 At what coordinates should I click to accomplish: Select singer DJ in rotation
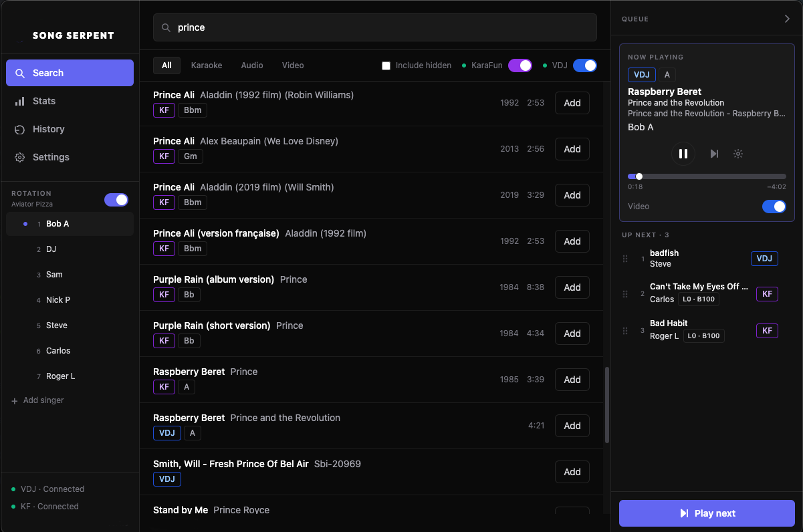[x=70, y=249]
